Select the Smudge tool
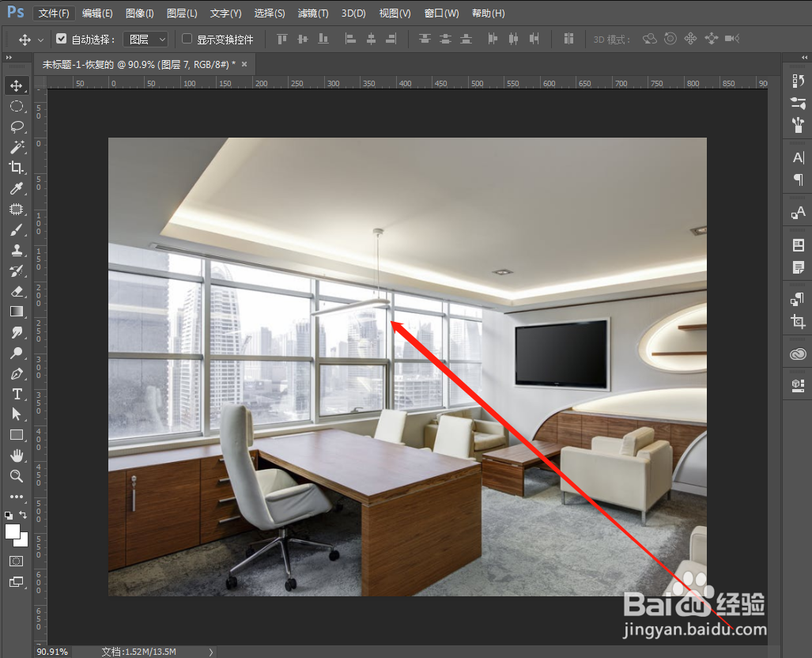The image size is (812, 658). [x=17, y=332]
